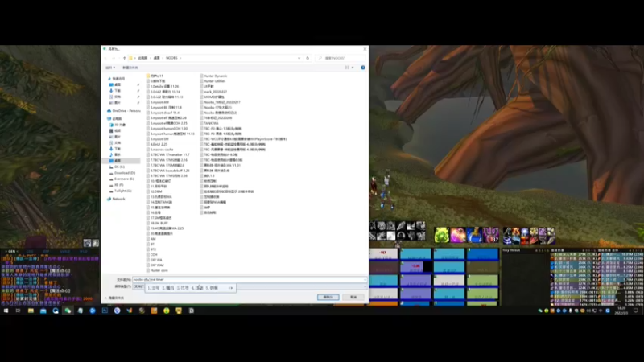This screenshot has width=644, height=362.
Task: Select the file named 12.DBM
Action: (154, 191)
